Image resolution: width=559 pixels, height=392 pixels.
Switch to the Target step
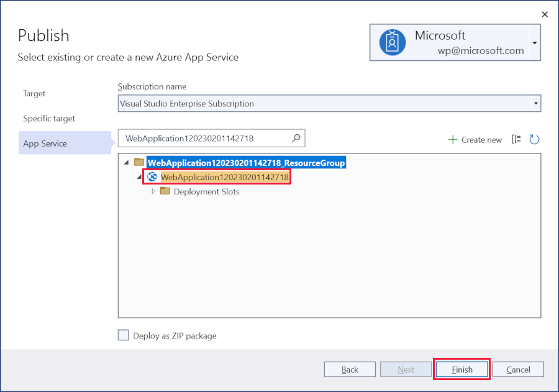coord(34,93)
